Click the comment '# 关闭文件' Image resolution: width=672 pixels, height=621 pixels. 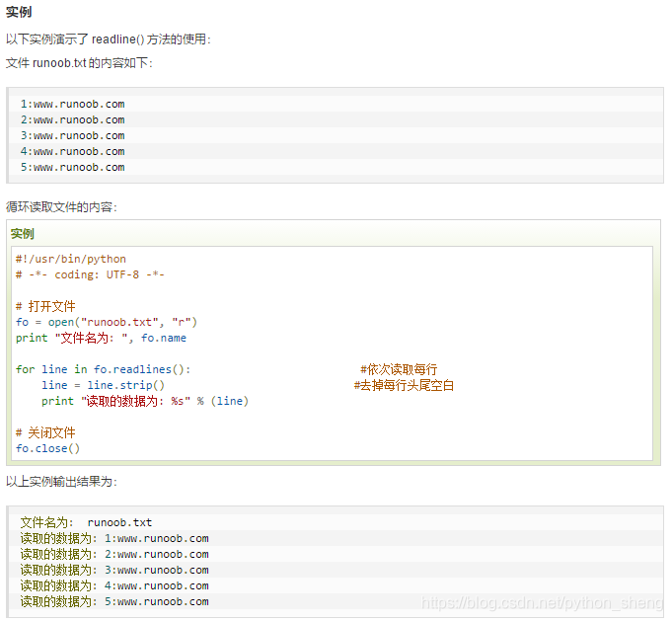45,432
